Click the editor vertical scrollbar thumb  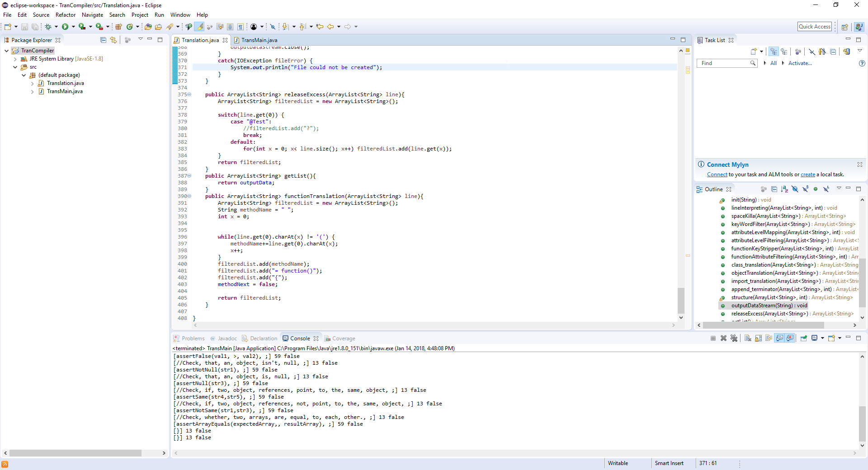[681, 301]
